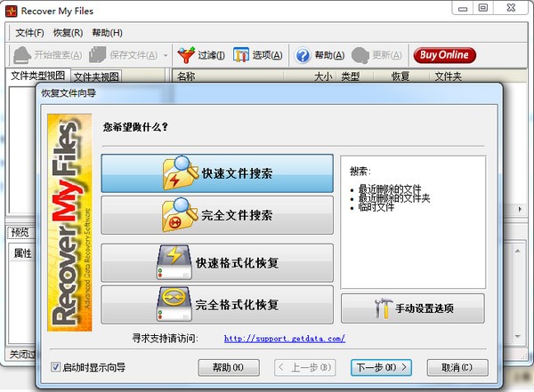534x392 pixels.
Task: Click the Recover My Files title bar icon
Action: click(x=12, y=12)
